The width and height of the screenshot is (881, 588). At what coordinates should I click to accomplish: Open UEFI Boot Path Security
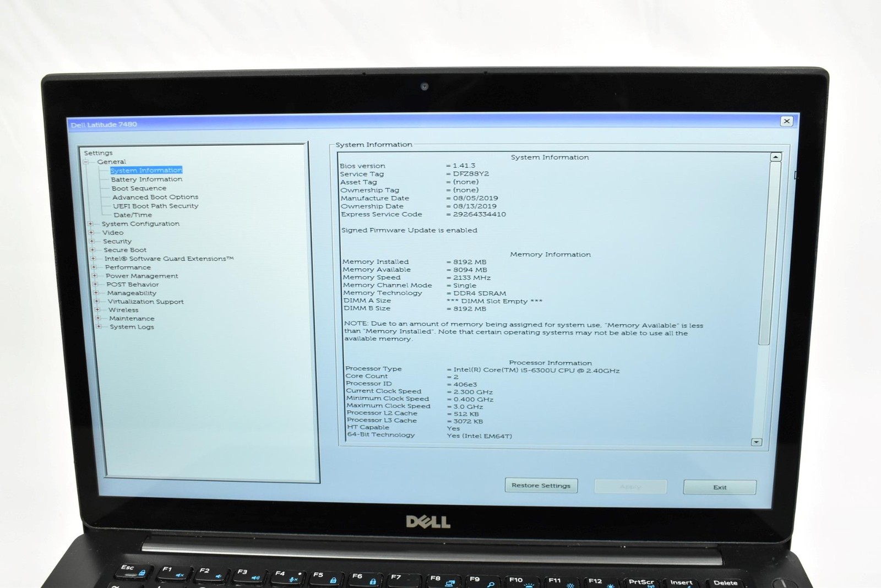click(155, 206)
